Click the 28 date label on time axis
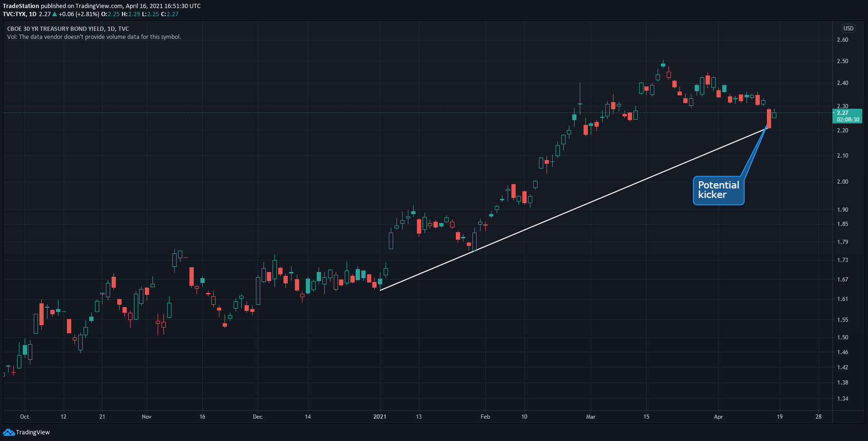Image resolution: width=868 pixels, height=441 pixels. [x=819, y=417]
